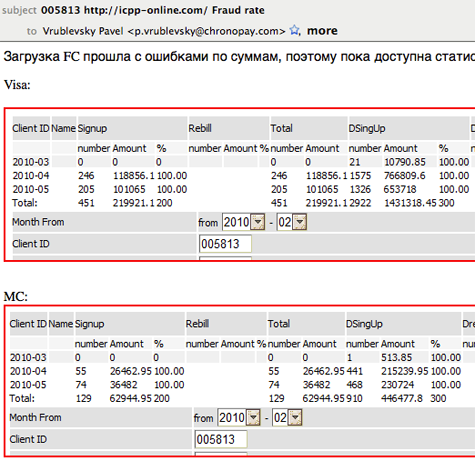Expand the MC month dropdown showing 02
The image size is (475, 461).
295,417
